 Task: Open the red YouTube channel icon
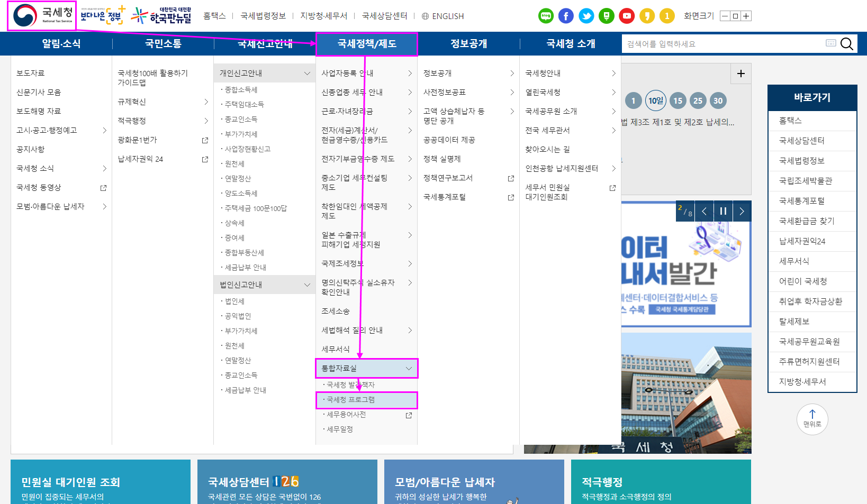(627, 16)
